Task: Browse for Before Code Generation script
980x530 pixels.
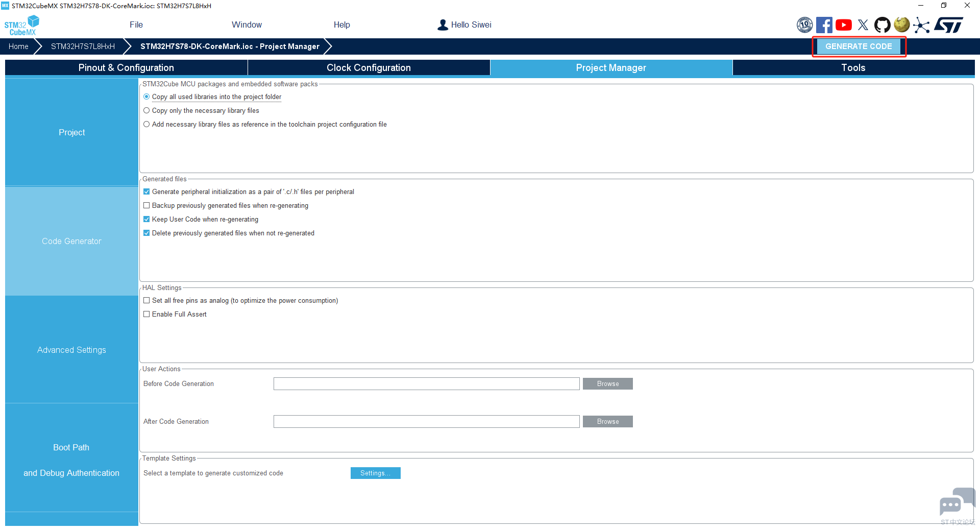Action: (608, 383)
